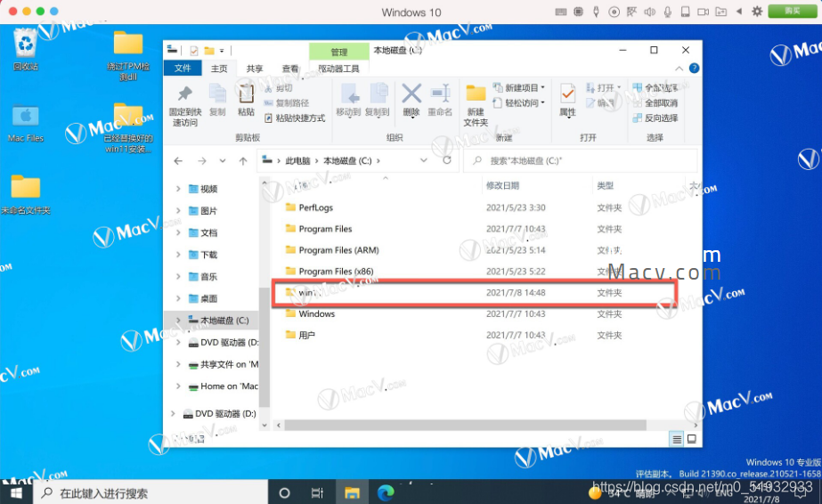Open the Quick Access Toolbar customize dropdown
This screenshot has width=822, height=504.
pos(222,51)
